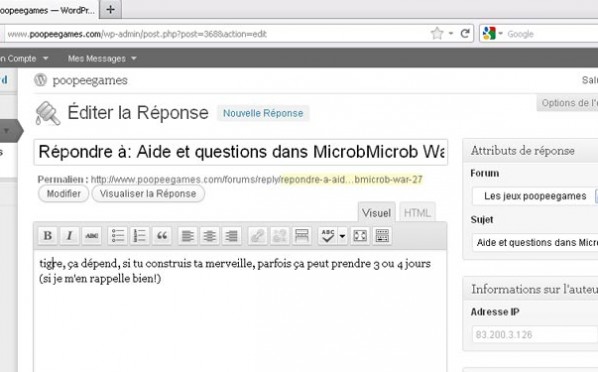Open the spellchecker language dropdown arrow
The height and width of the screenshot is (372, 598).
pos(342,236)
